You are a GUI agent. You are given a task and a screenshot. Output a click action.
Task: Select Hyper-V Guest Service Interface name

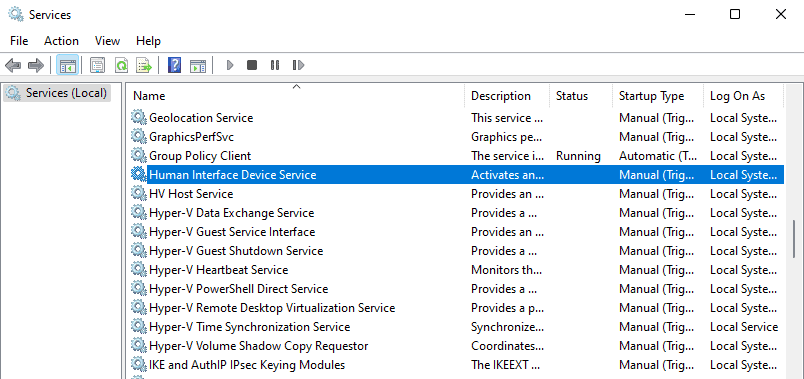click(x=232, y=232)
